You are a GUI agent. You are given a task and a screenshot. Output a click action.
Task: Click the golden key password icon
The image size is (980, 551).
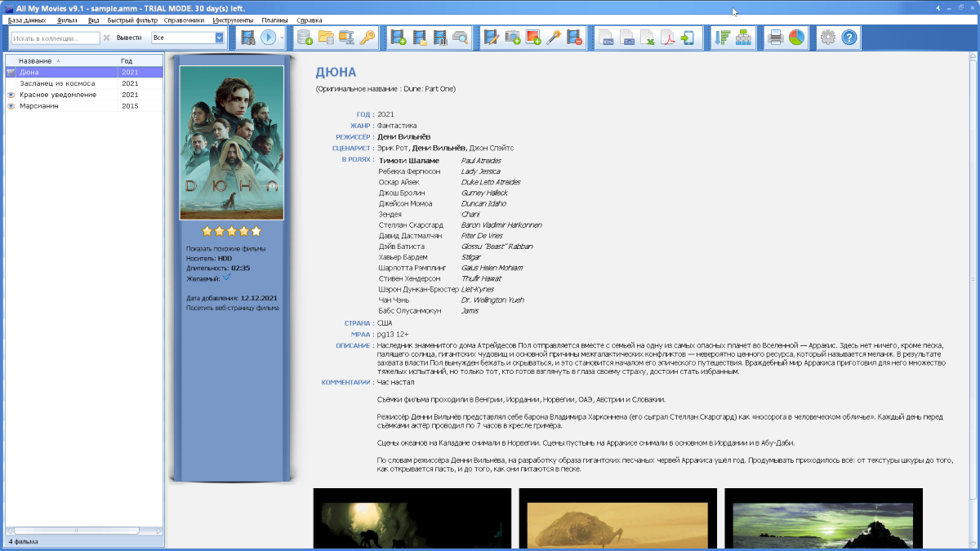(367, 38)
